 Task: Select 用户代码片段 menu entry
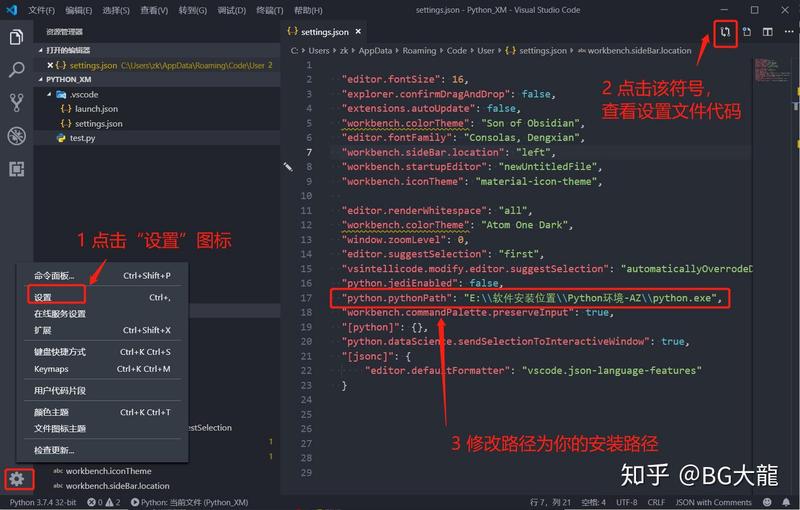[103, 391]
